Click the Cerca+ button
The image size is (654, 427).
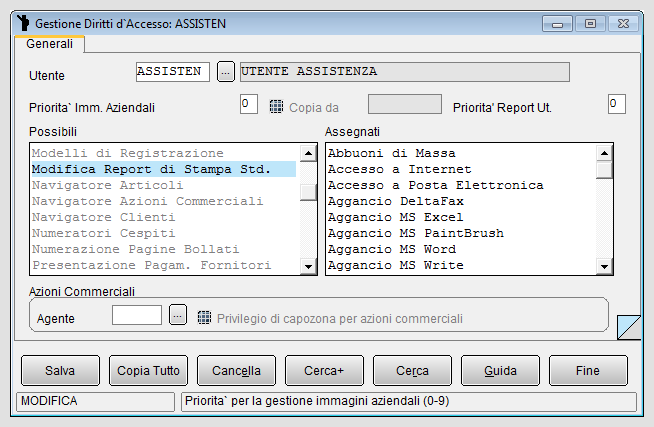click(324, 370)
